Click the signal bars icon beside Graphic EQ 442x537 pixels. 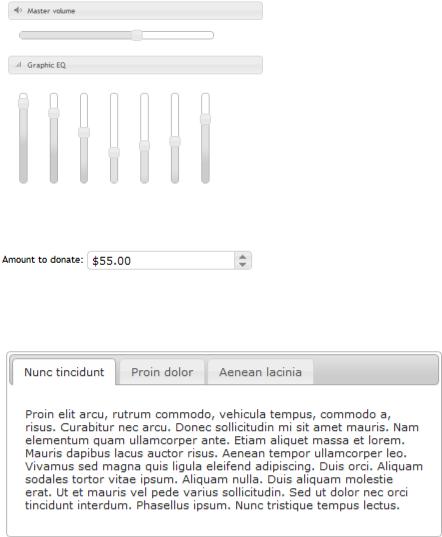click(x=18, y=64)
